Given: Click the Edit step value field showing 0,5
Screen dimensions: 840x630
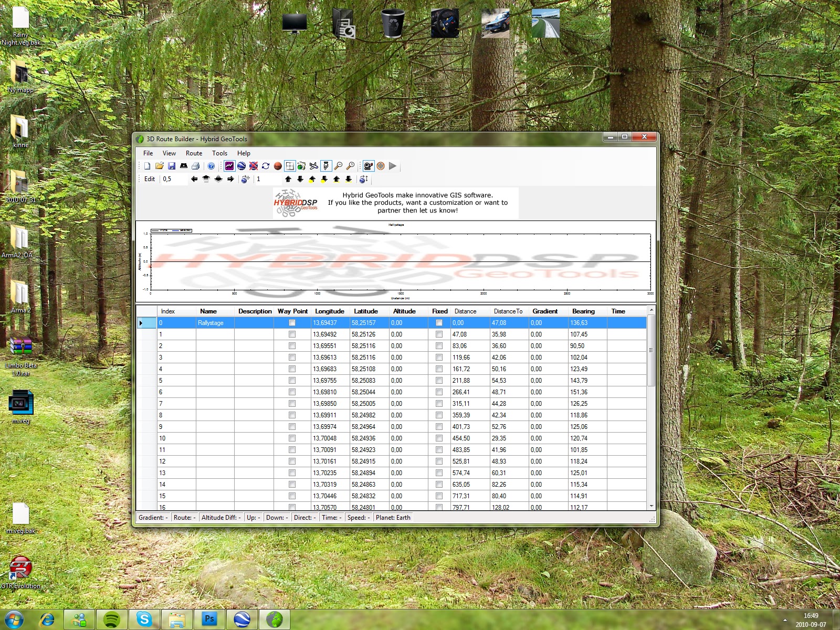Looking at the screenshot, I should point(174,179).
